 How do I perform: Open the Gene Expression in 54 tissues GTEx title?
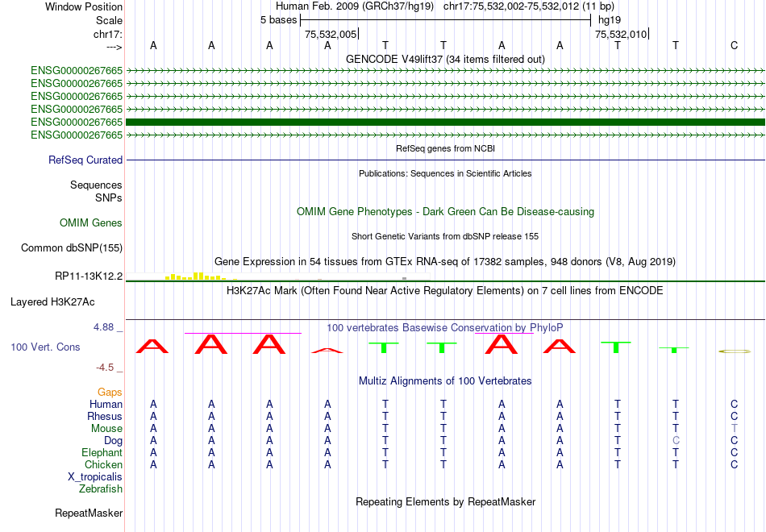click(x=445, y=262)
